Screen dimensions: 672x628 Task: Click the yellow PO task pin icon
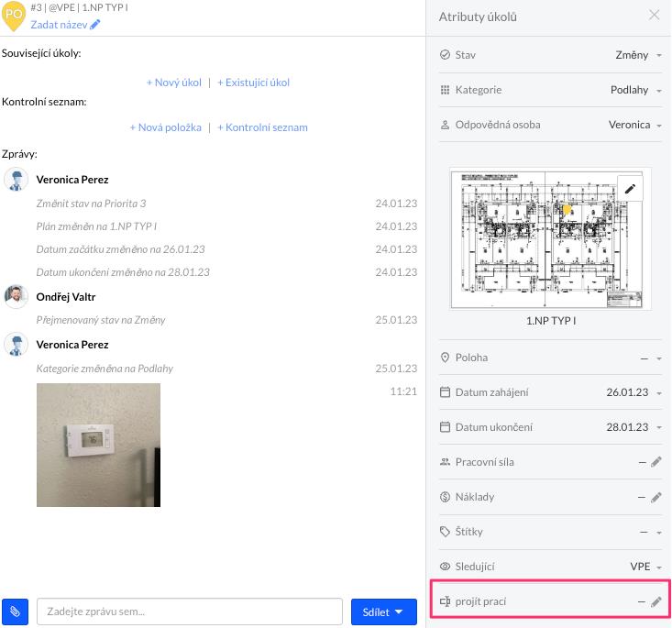click(x=13, y=16)
